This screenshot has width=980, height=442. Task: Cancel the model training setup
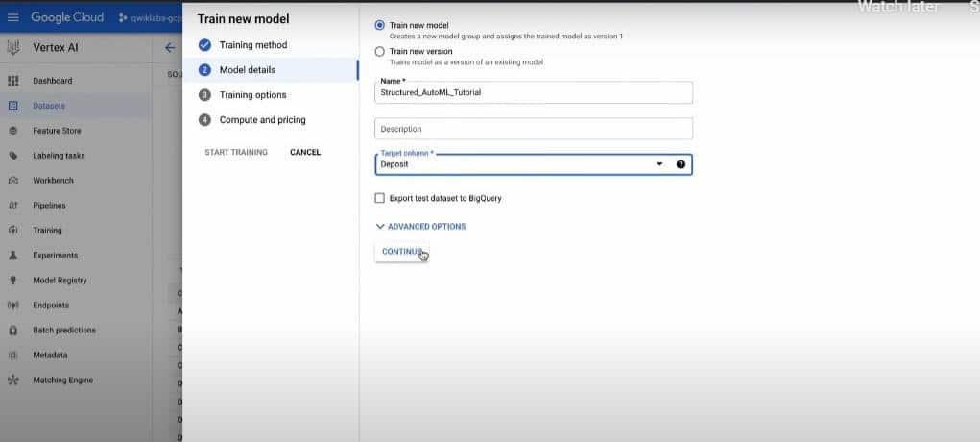(x=305, y=152)
